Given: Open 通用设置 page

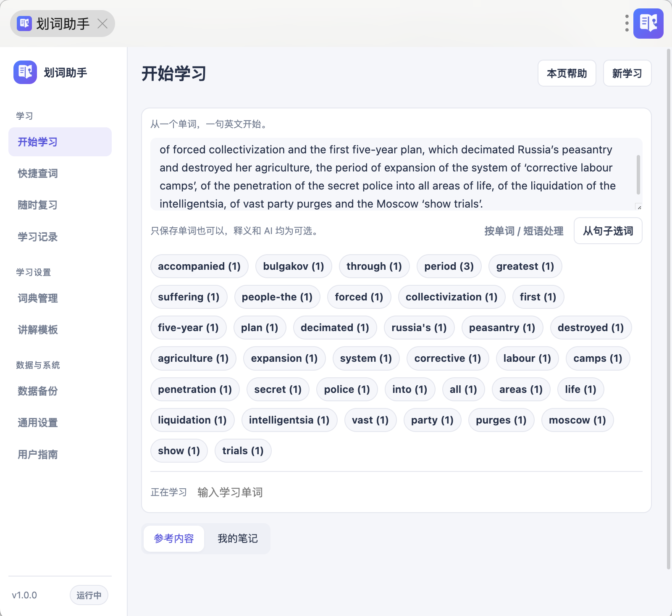Looking at the screenshot, I should (x=60, y=422).
